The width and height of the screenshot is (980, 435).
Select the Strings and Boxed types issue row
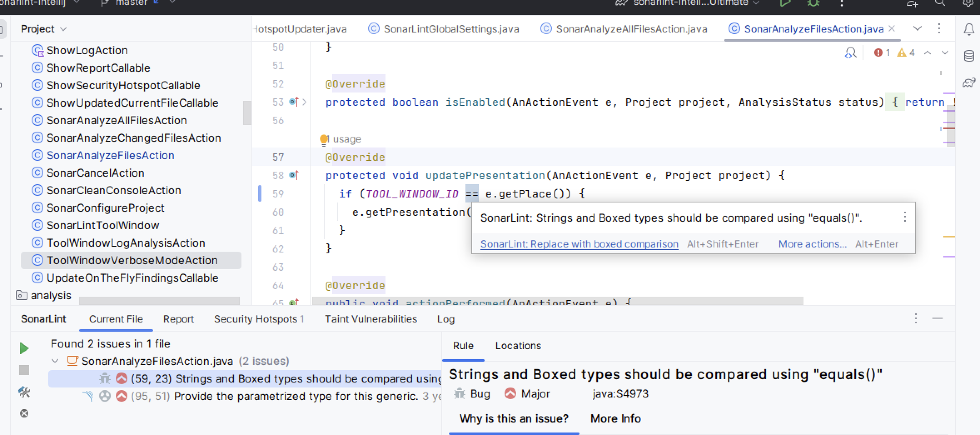tap(245, 379)
